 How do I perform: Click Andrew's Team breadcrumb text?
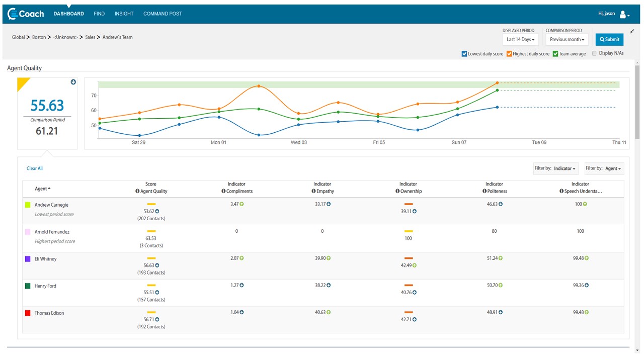point(118,37)
